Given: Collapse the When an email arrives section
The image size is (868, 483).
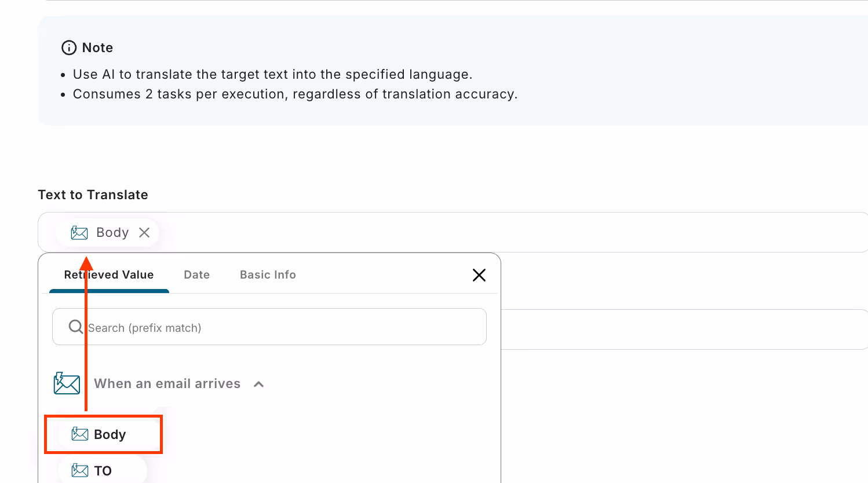Looking at the screenshot, I should tap(259, 384).
